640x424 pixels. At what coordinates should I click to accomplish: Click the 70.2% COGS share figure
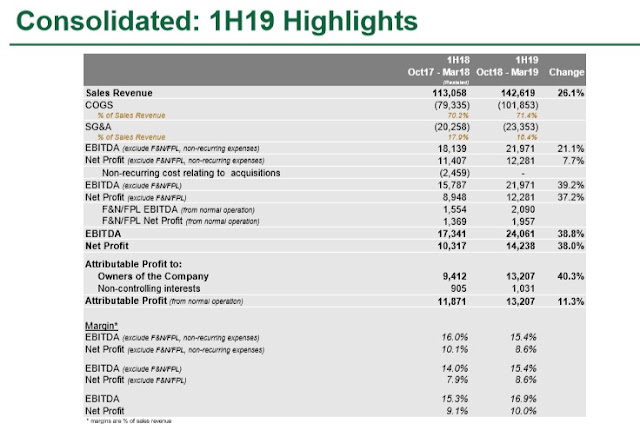(458, 115)
